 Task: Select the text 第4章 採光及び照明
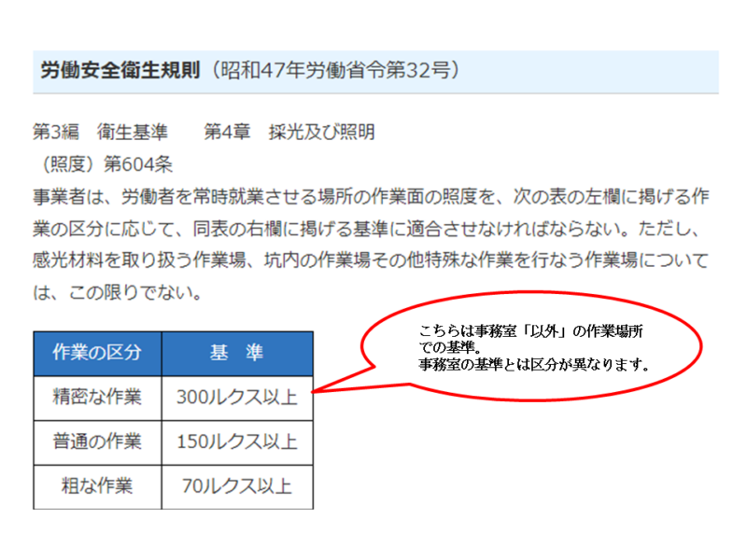click(x=289, y=132)
